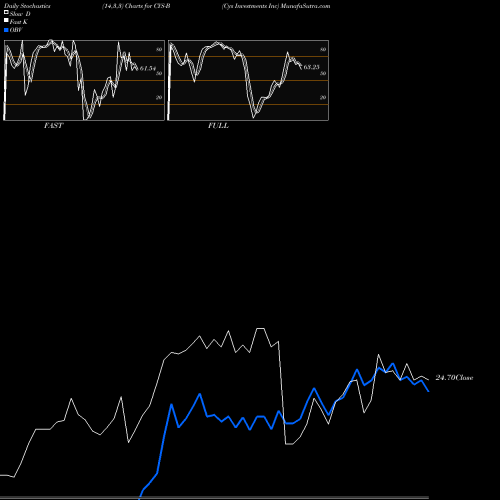Image resolution: width=500 pixels, height=500 pixels.
Task: Click the blue OBV legend swatch
Action: pyautogui.click(x=6, y=30)
